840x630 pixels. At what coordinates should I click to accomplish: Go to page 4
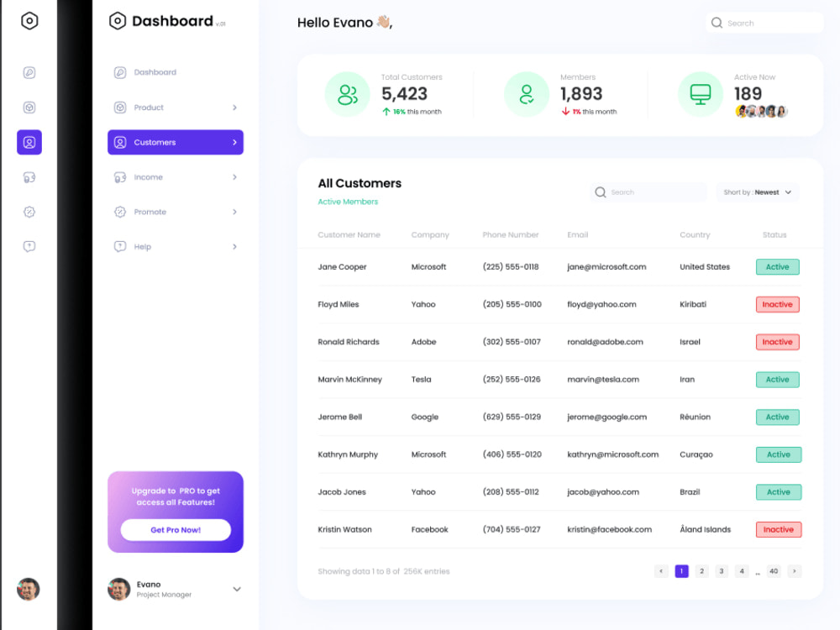point(742,571)
